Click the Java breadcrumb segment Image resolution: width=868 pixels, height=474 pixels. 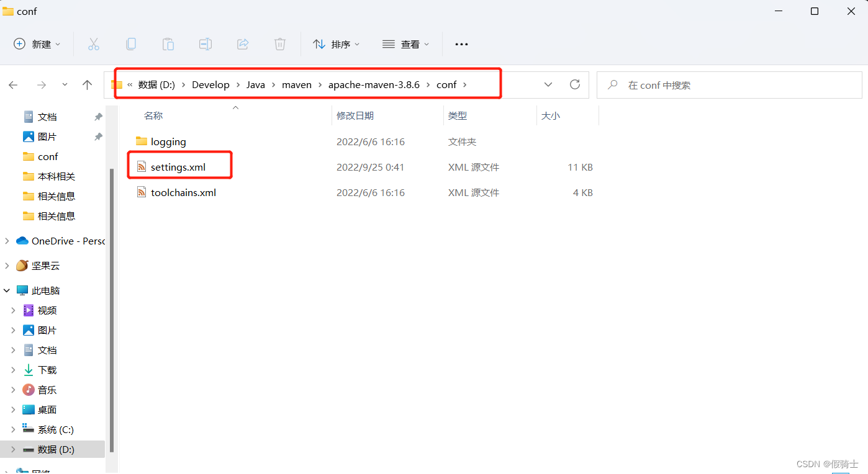pos(256,85)
